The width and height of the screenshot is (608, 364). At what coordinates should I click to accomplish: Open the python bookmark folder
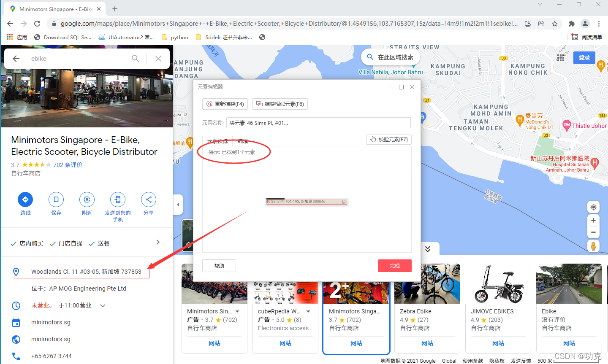[175, 37]
